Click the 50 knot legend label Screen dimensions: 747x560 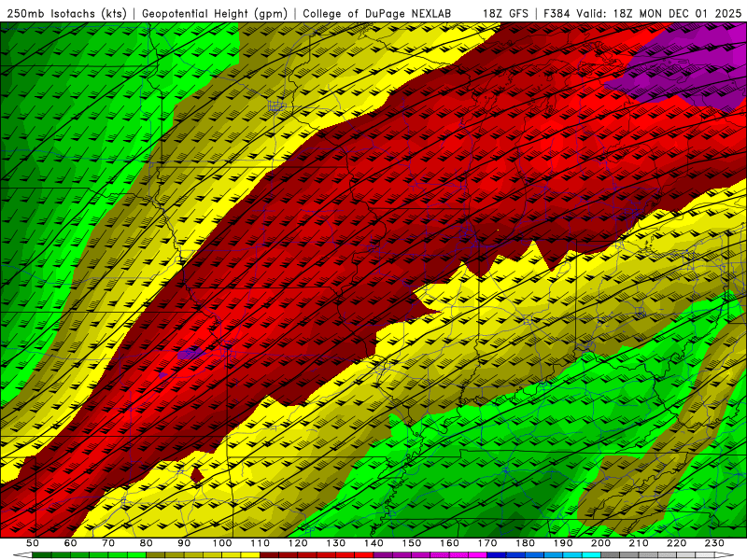pos(33,543)
